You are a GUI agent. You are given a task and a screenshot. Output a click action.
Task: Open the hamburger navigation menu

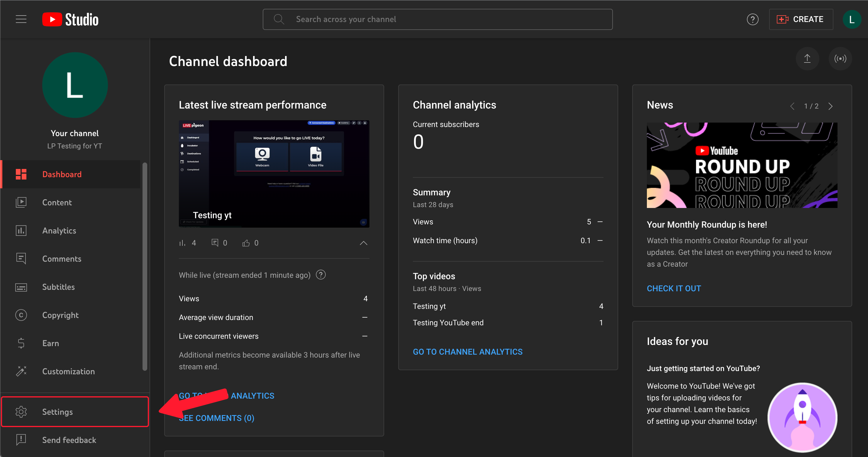[21, 19]
